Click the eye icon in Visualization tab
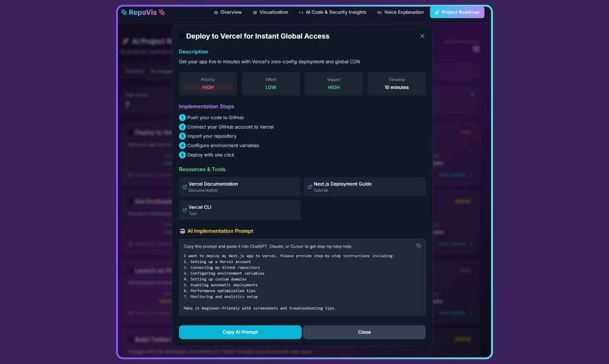This screenshot has height=364, width=609. (255, 12)
